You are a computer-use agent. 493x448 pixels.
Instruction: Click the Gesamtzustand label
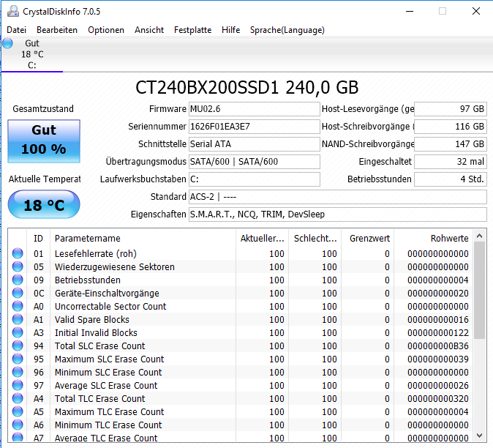(x=43, y=109)
